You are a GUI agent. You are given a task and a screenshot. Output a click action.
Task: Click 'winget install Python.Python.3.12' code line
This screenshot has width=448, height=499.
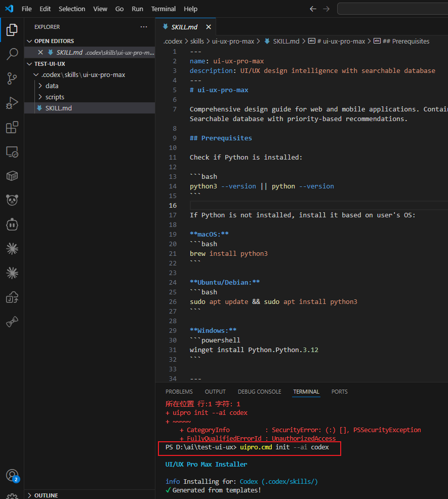(x=254, y=350)
